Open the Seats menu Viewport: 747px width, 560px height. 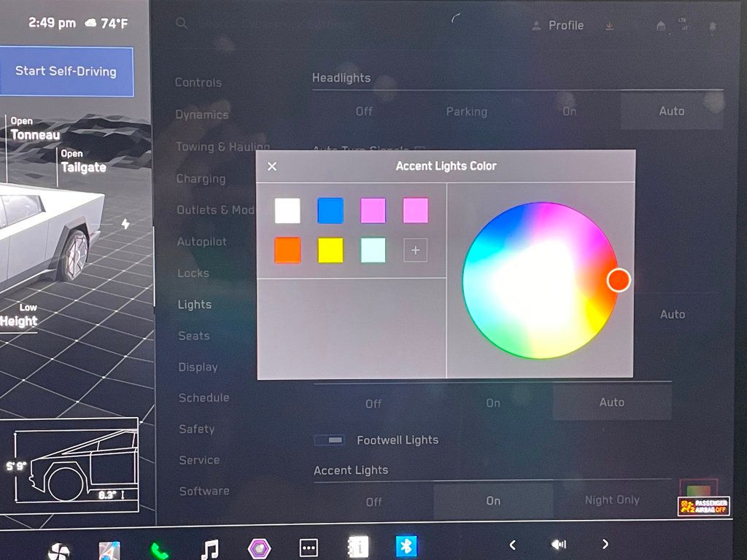coord(194,335)
